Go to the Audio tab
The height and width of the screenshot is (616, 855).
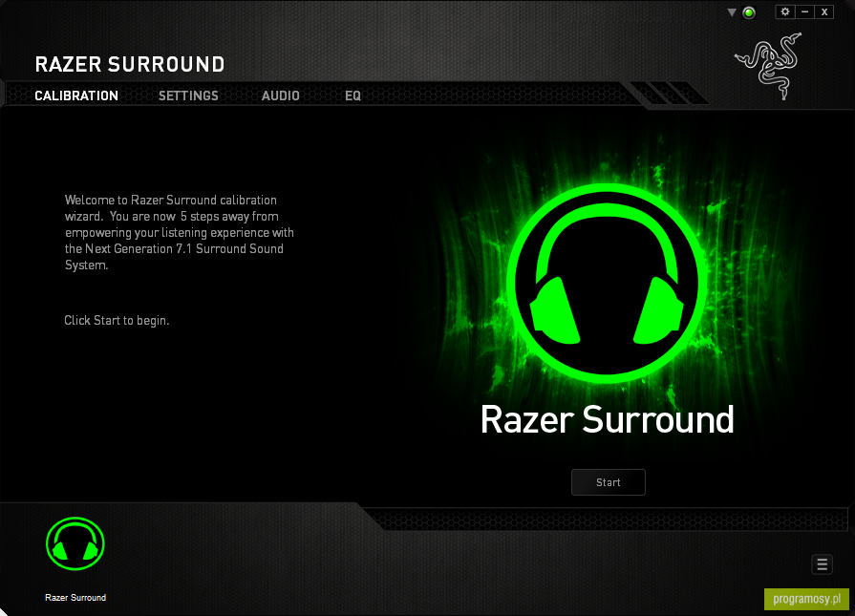pyautogui.click(x=280, y=96)
